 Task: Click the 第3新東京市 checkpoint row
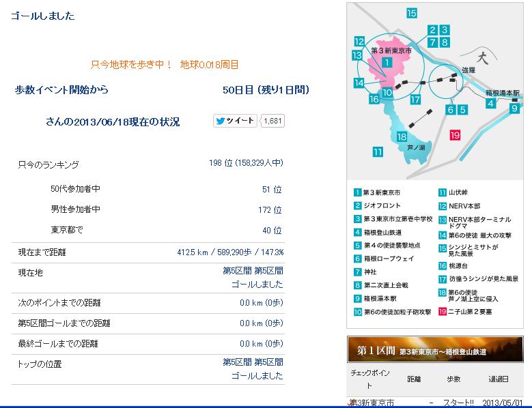click(435, 403)
